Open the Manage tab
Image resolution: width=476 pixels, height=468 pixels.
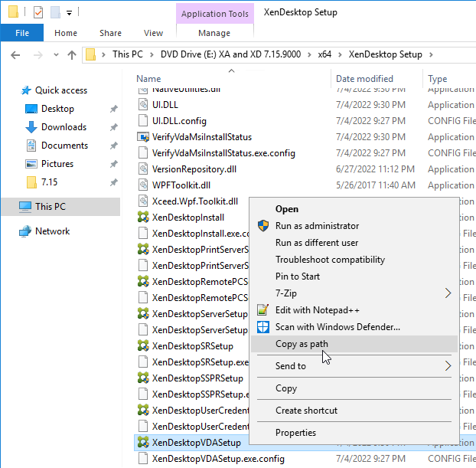pyautogui.click(x=214, y=33)
